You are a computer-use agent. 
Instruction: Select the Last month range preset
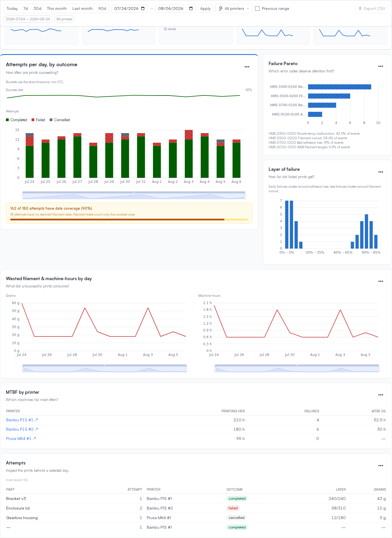click(x=83, y=8)
